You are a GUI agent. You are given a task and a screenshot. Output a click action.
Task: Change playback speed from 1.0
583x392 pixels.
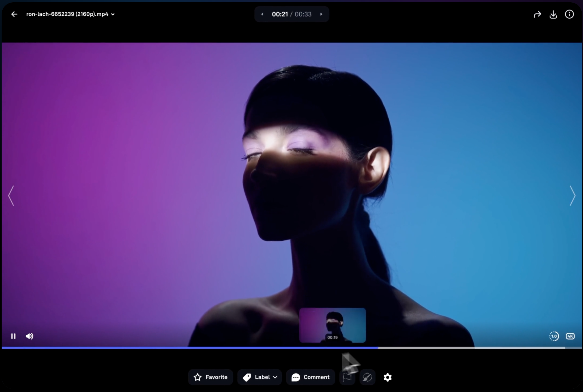[x=554, y=336]
